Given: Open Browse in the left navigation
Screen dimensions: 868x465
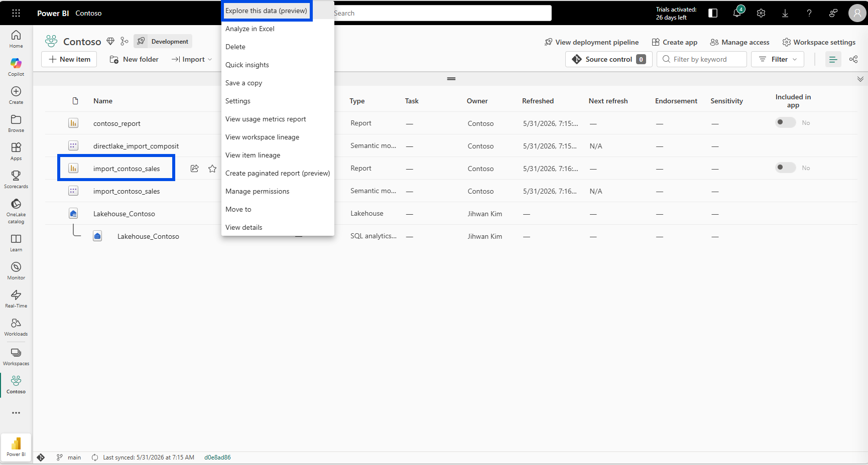Looking at the screenshot, I should click(x=16, y=123).
